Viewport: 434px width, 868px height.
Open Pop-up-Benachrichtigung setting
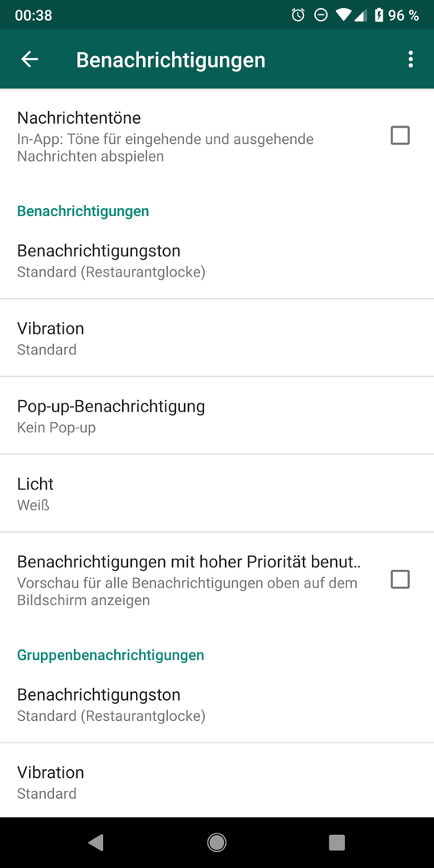click(x=217, y=416)
